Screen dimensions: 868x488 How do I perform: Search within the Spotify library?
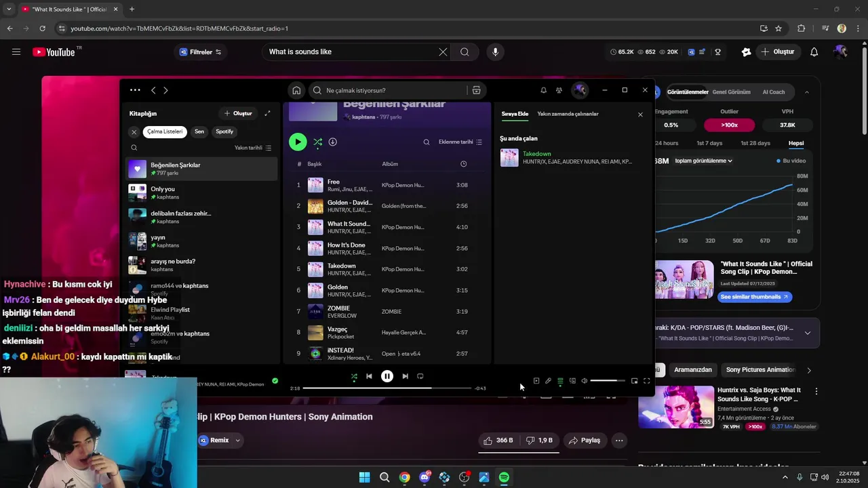[134, 148]
